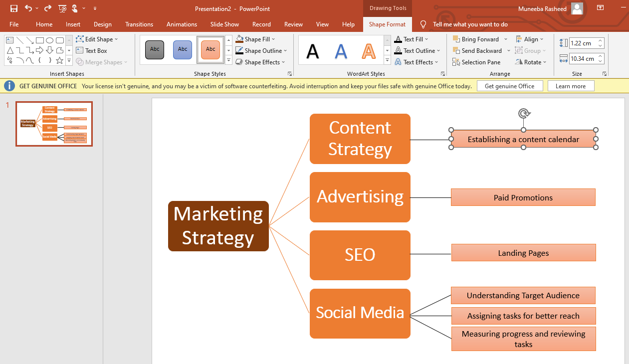Image resolution: width=629 pixels, height=364 pixels.
Task: Open Text Effects dropdown
Action: pos(416,62)
